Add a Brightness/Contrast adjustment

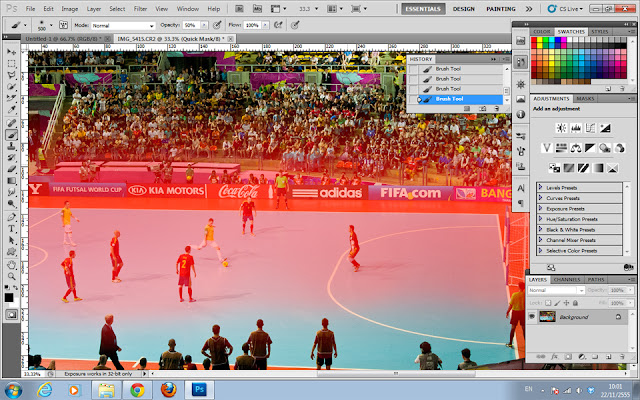[x=561, y=128]
